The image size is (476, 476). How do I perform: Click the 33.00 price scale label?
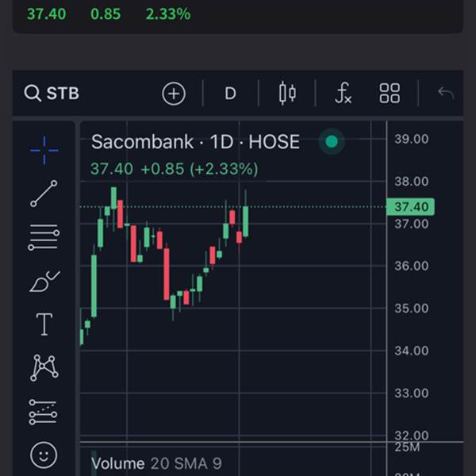click(412, 393)
